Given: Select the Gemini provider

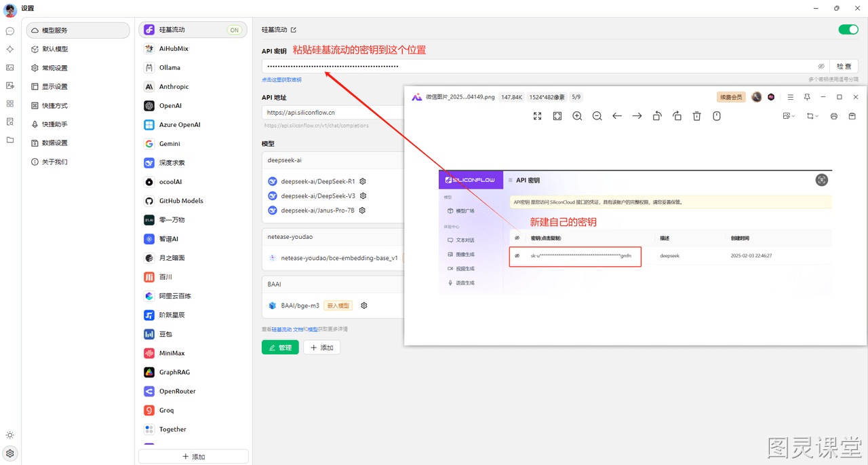Looking at the screenshot, I should [x=193, y=144].
